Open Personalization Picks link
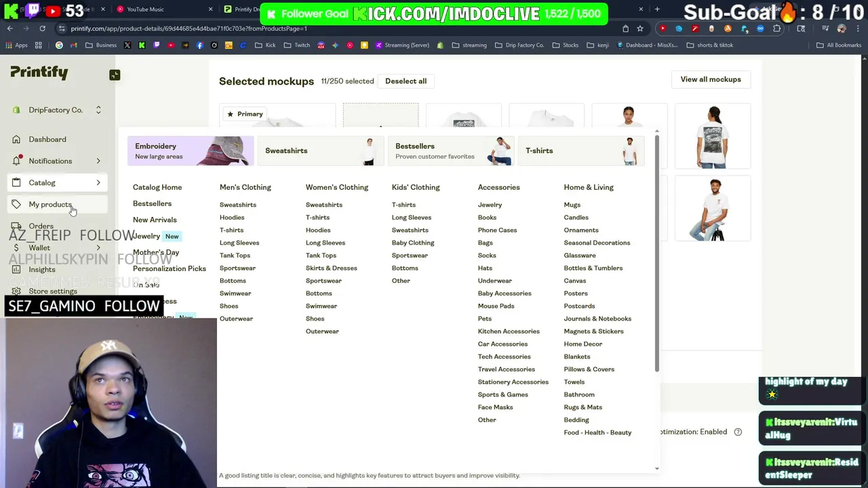 (x=170, y=268)
